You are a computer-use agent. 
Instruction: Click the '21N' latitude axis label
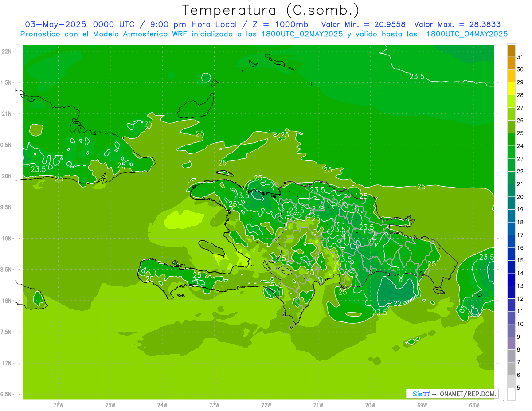6,114
